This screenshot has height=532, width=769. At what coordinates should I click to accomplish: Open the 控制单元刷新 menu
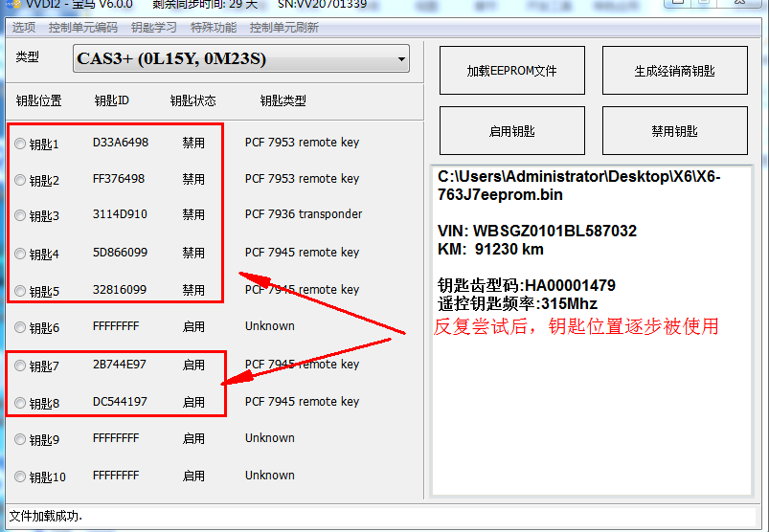(283, 28)
